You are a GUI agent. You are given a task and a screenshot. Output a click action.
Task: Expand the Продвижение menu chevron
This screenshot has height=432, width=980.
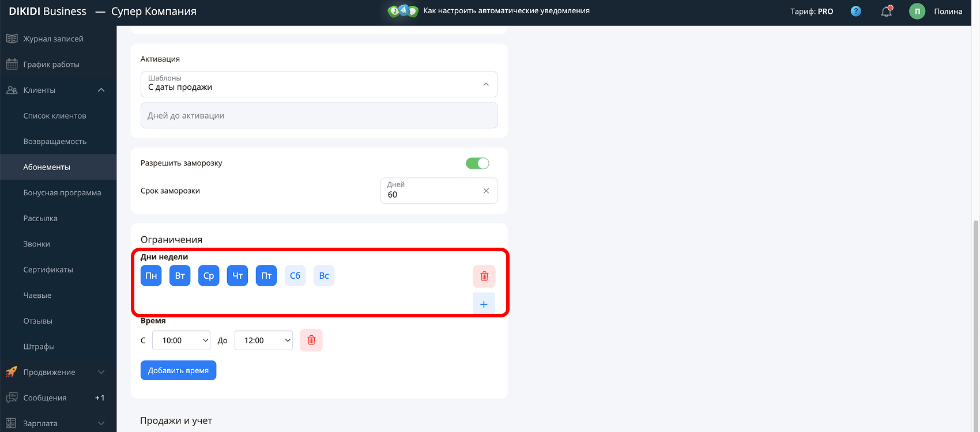point(101,372)
